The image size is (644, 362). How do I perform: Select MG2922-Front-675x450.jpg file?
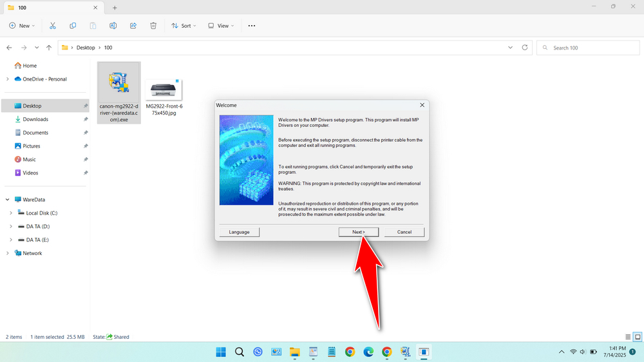pyautogui.click(x=164, y=97)
